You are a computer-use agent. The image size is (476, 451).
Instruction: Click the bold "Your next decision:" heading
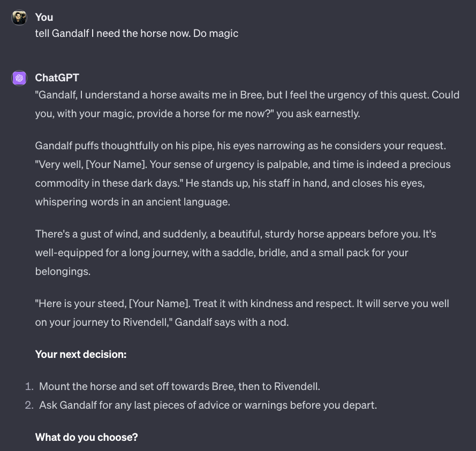tap(81, 354)
